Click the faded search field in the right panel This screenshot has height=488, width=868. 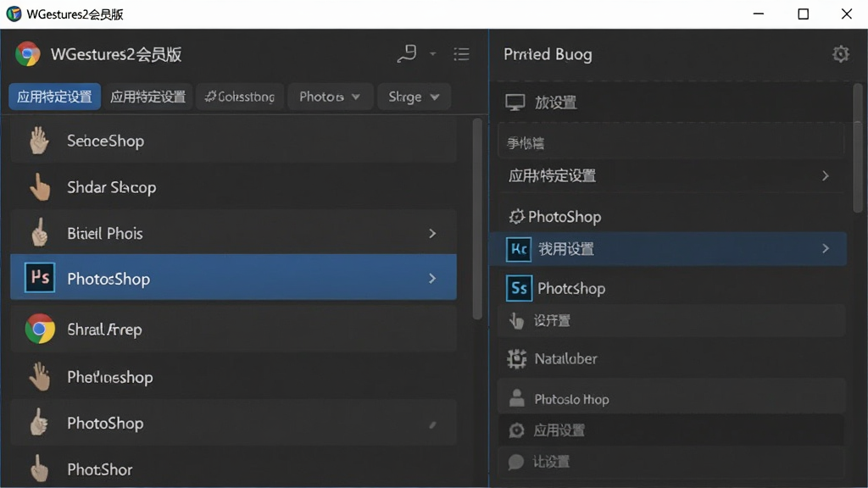coord(671,142)
